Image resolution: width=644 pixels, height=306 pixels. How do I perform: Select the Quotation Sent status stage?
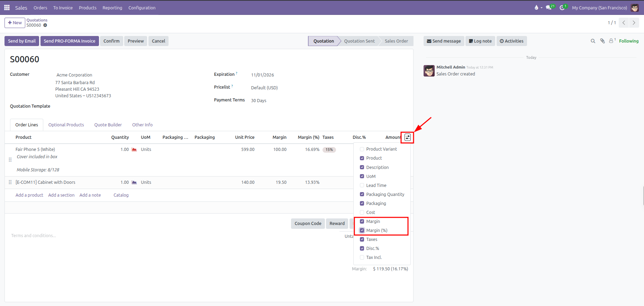(x=359, y=41)
